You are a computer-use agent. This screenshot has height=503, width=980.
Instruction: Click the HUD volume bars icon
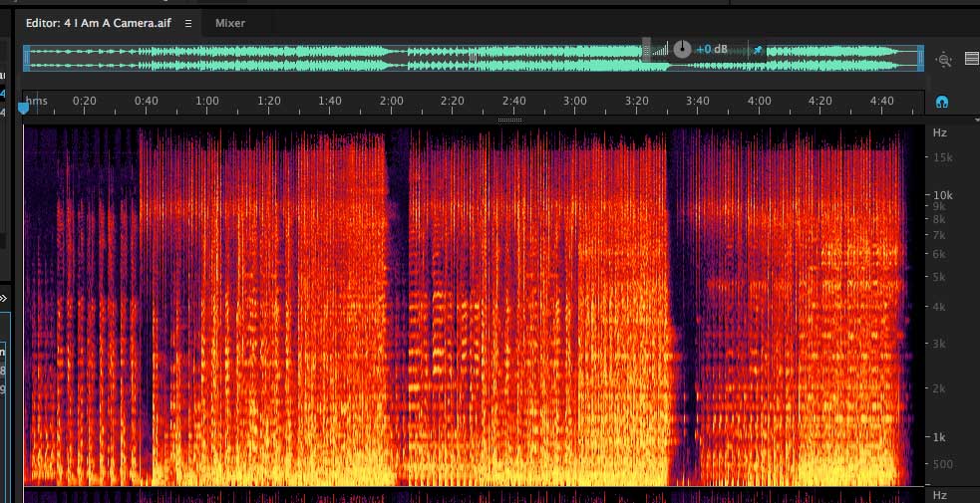pyautogui.click(x=661, y=49)
